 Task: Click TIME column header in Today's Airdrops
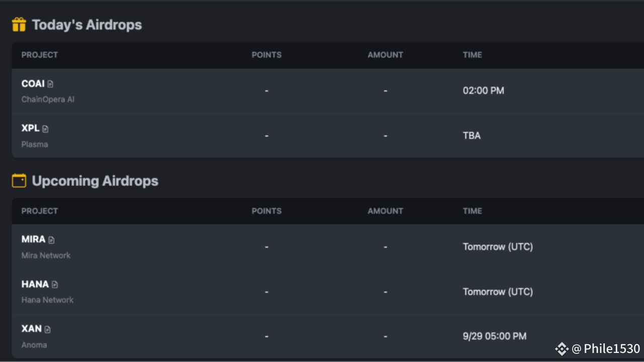tap(472, 55)
